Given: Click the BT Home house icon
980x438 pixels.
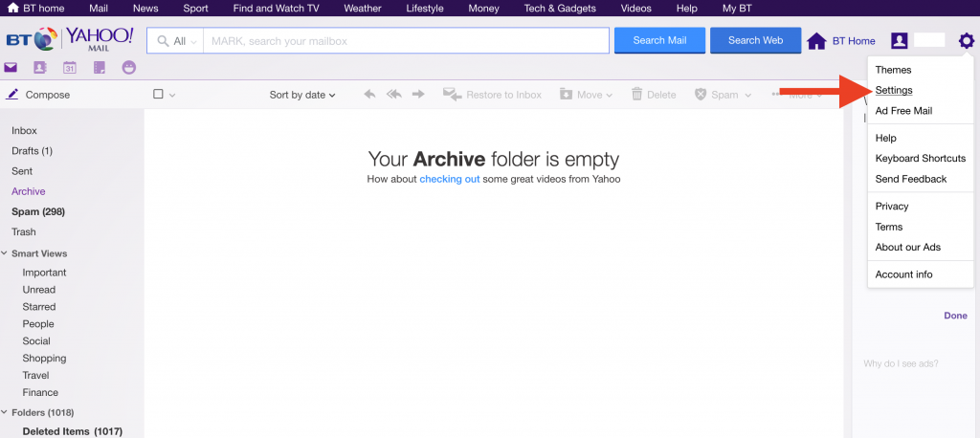Looking at the screenshot, I should [x=816, y=41].
